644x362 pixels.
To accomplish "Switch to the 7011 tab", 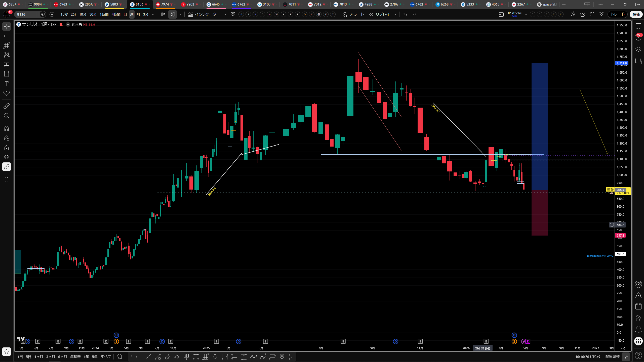I will [x=292, y=4].
